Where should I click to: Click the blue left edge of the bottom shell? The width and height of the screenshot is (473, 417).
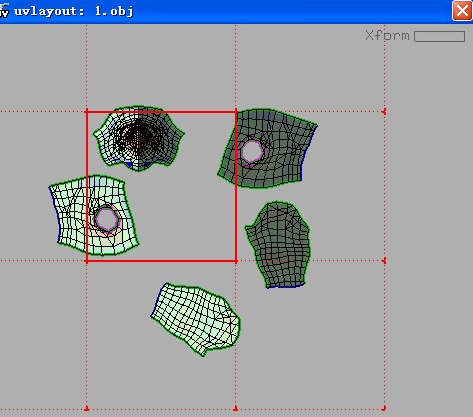[x=157, y=301]
